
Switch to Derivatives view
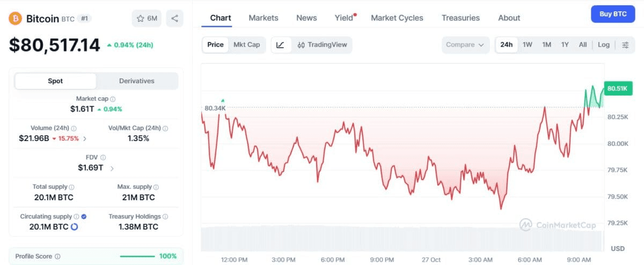point(136,81)
